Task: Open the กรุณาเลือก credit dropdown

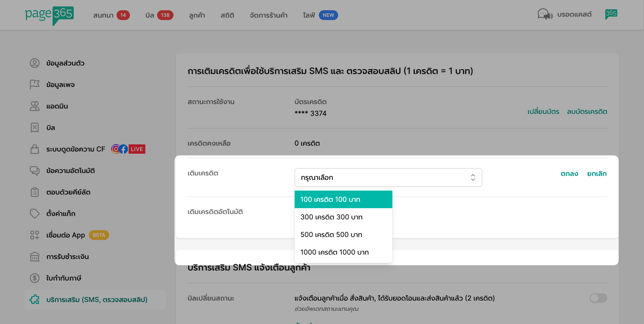Action: [x=388, y=177]
